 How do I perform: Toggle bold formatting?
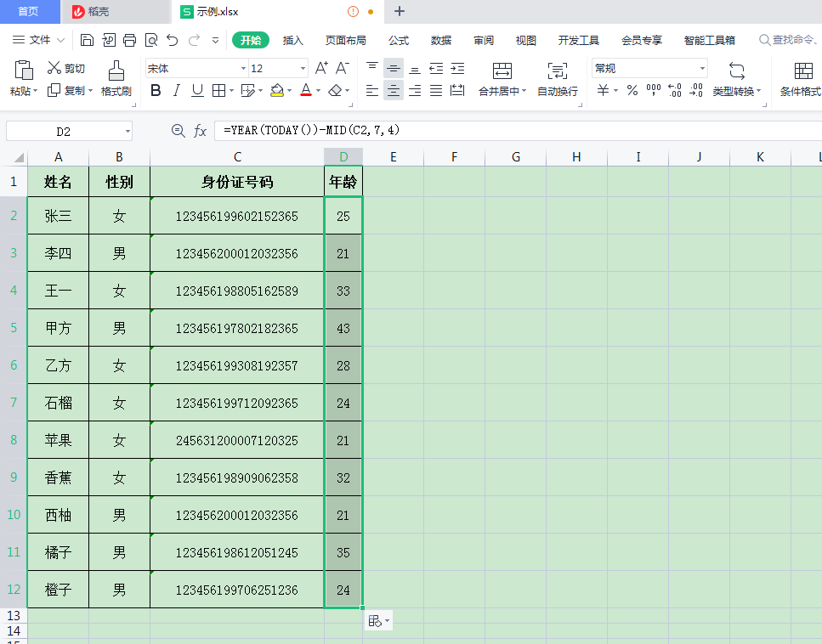[x=156, y=91]
